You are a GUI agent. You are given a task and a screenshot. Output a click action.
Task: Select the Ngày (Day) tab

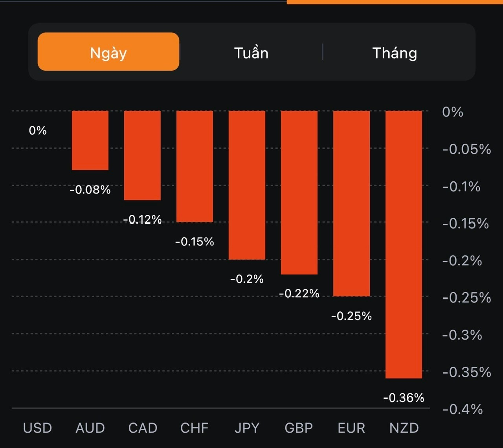point(108,52)
